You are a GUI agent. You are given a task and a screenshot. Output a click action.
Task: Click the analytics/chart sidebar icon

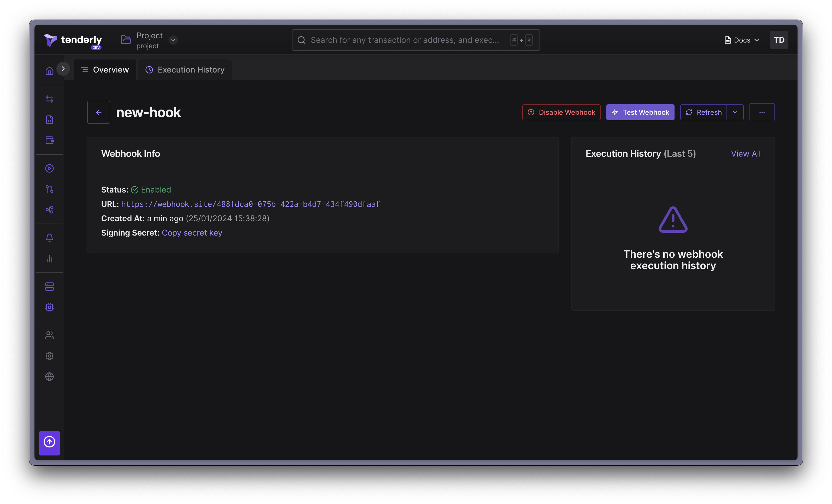[49, 258]
